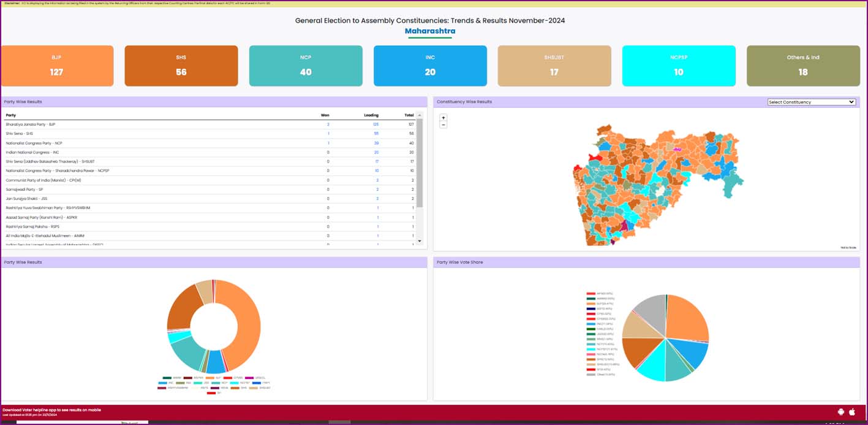
Task: Click SHSUBT leading count 17
Action: pyautogui.click(x=377, y=161)
